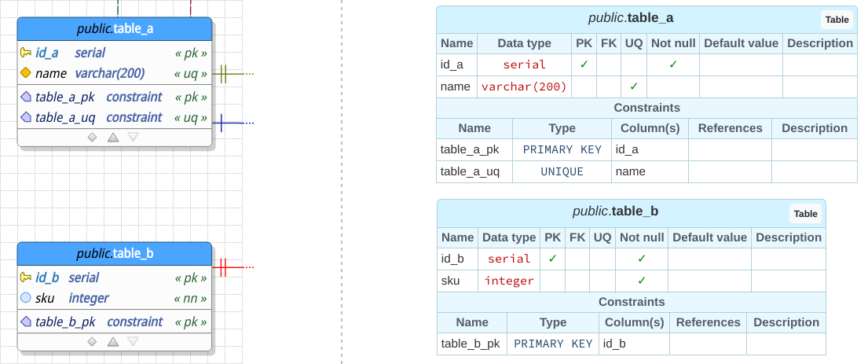Expand table_a using the down triangle
The height and width of the screenshot is (364, 868).
(133, 137)
